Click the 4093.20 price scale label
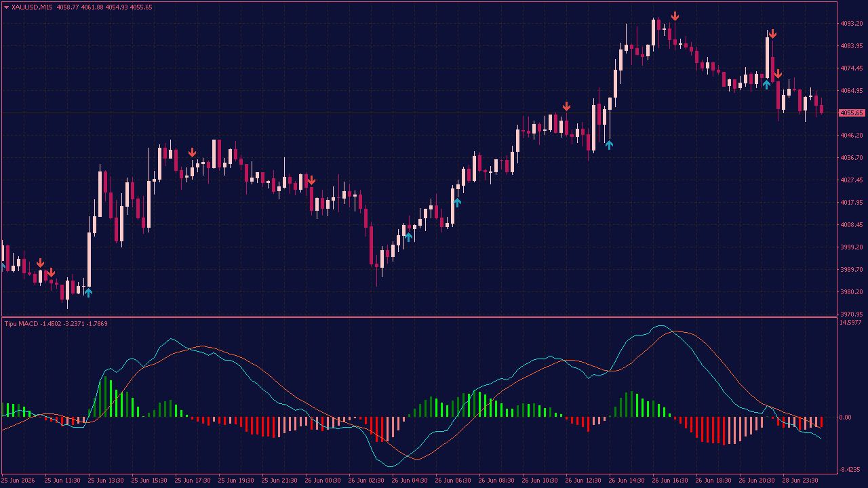Screen dimensions: 868x488 click(851, 24)
